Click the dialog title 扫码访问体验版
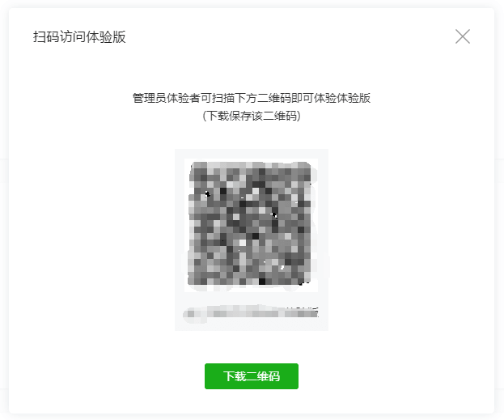This screenshot has width=504, height=420. [79, 36]
